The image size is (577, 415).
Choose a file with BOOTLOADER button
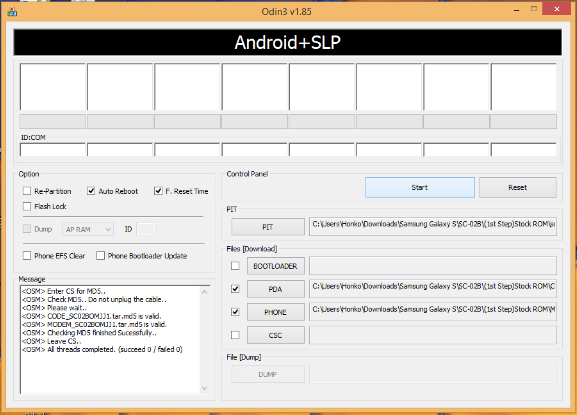pyautogui.click(x=276, y=266)
